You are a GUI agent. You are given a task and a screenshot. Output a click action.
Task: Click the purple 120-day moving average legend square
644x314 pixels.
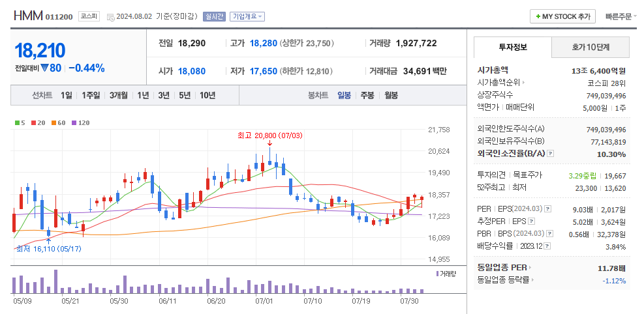point(74,122)
